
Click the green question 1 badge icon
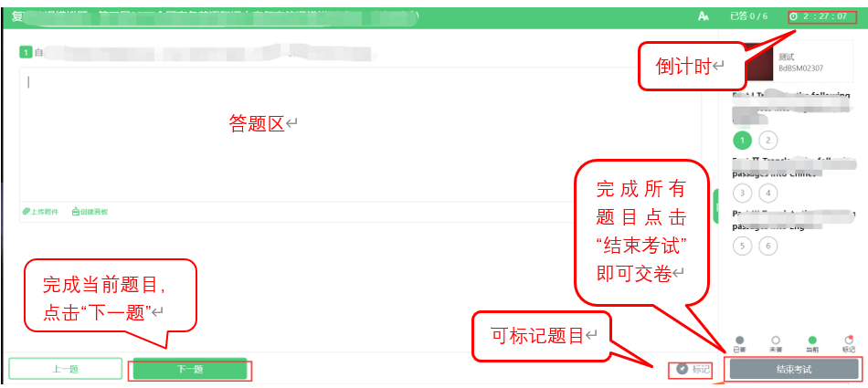[26, 53]
